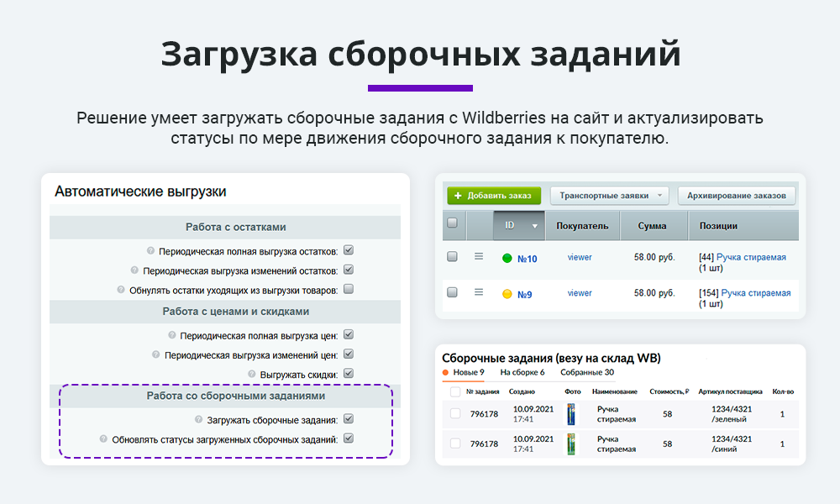Open the ID column sort dropdown
Viewport: 840px width, 504px height.
533,226
